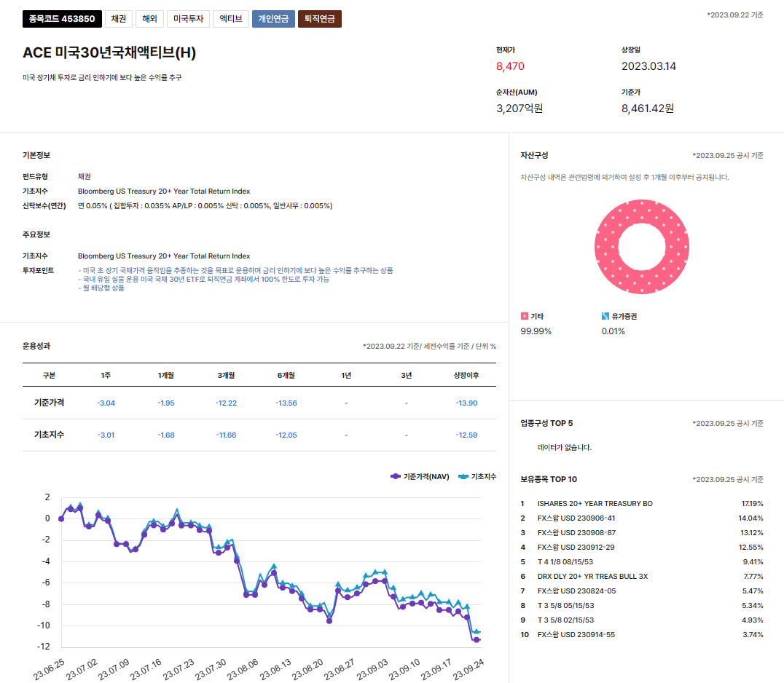
Task: Click the 자산구성 section heading
Action: pyautogui.click(x=534, y=155)
